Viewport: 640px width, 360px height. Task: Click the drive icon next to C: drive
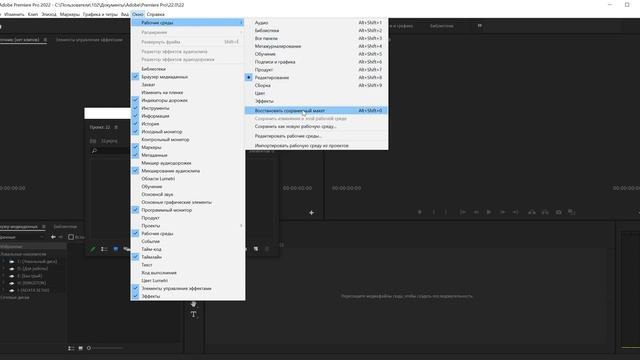pos(12,261)
